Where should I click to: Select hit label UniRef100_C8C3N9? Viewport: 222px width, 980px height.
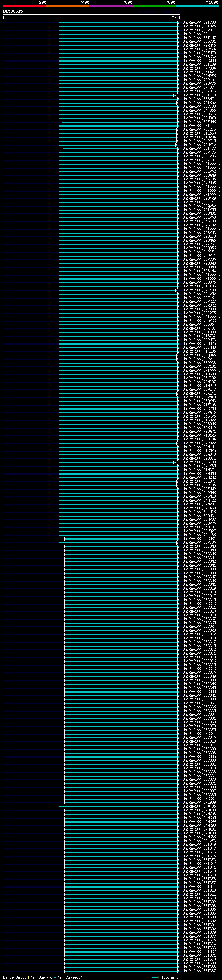(199, 546)
